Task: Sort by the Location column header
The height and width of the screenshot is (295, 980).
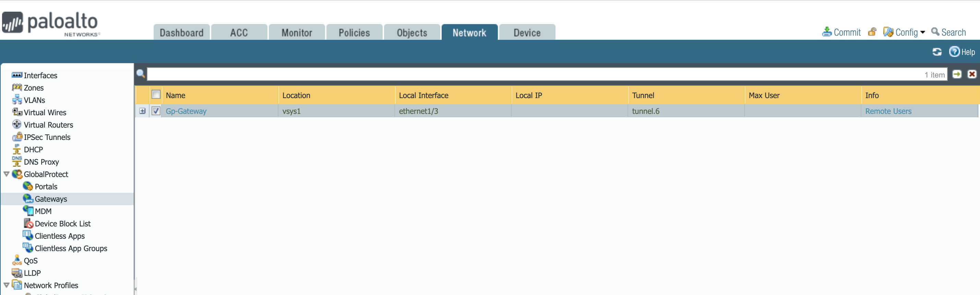Action: pyautogui.click(x=337, y=95)
